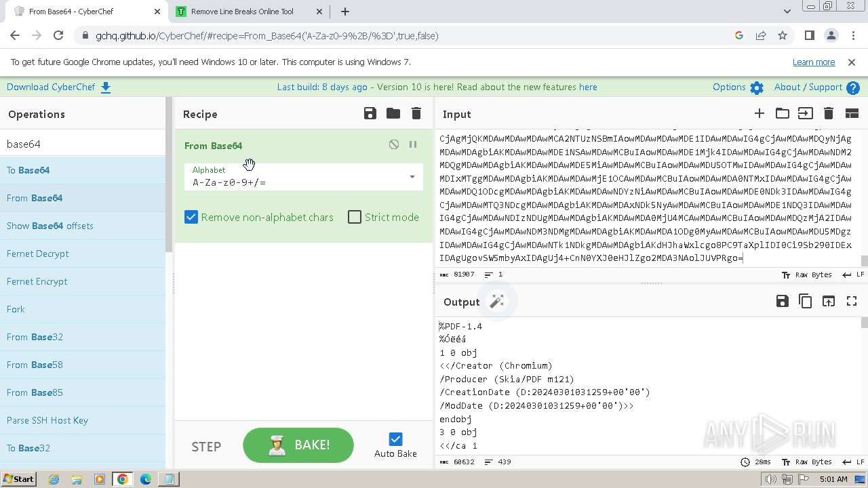Reload the page in Chrome
Image resolution: width=868 pixels, height=488 pixels.
58,35
